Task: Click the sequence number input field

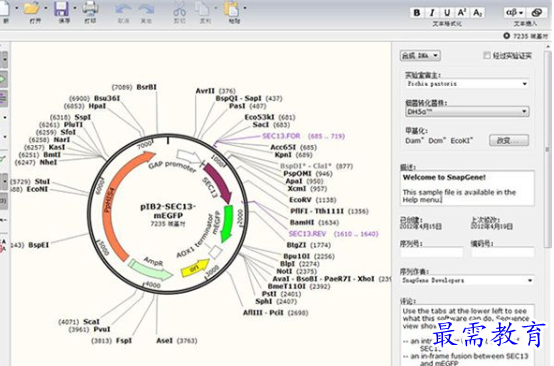Action: pos(432,252)
